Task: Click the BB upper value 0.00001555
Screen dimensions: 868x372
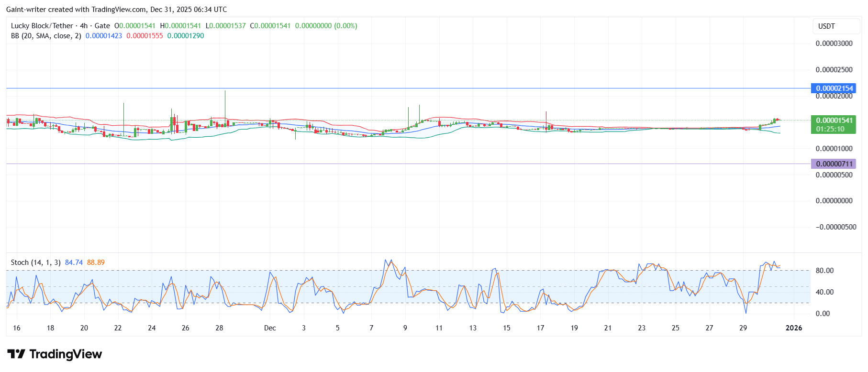Action: tap(145, 36)
